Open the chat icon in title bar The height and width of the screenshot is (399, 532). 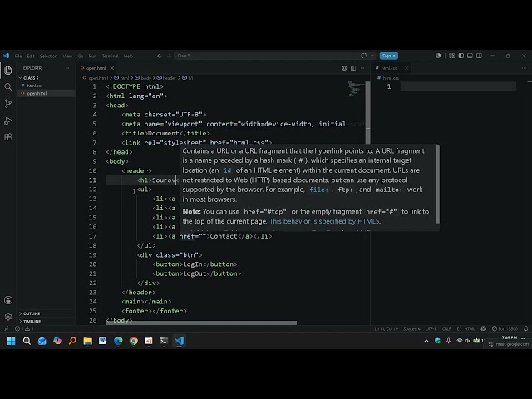tap(363, 56)
